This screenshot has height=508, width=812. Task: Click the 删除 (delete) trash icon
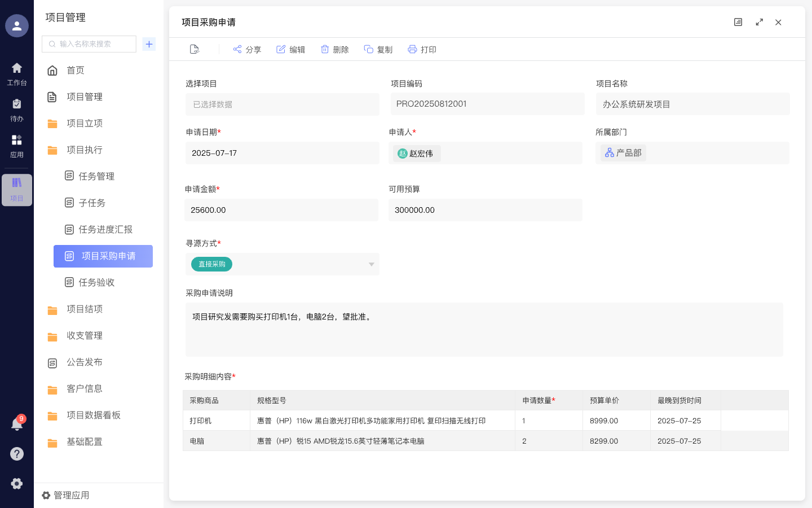324,49
